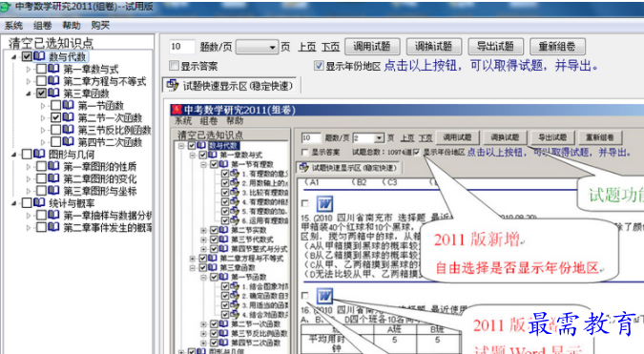Uncheck the 第二节一次函数 checkbox
This screenshot has height=354, width=644.
(x=56, y=118)
